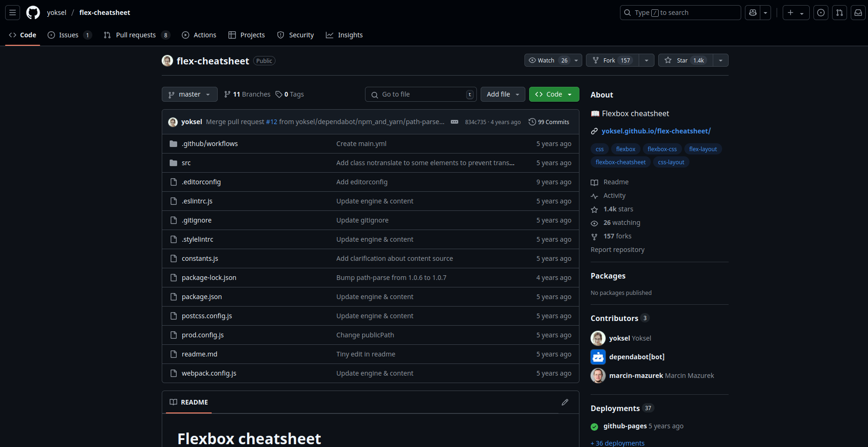Open the global navigation hamburger menu
868x447 pixels.
[x=12, y=13]
